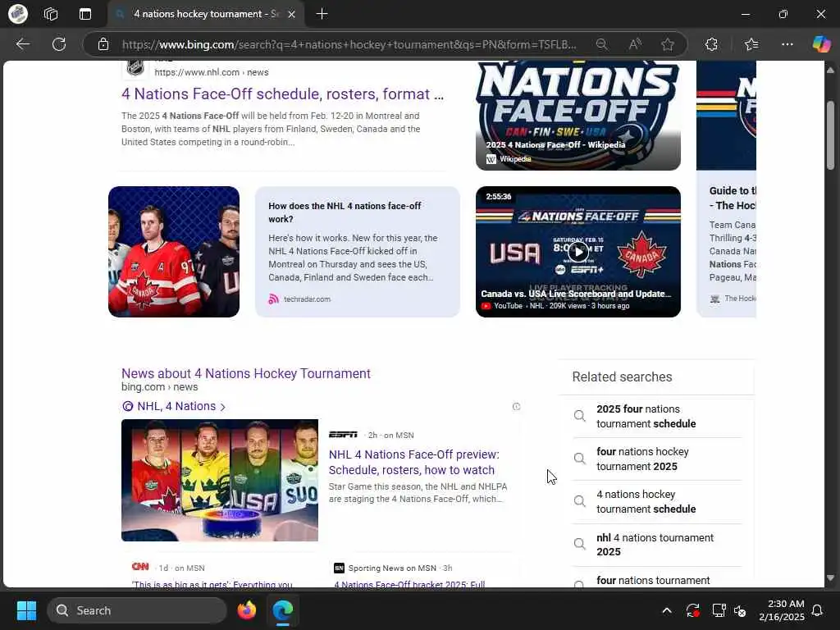The height and width of the screenshot is (630, 840).
Task: Open the browser Extensions icon
Action: click(x=711, y=44)
